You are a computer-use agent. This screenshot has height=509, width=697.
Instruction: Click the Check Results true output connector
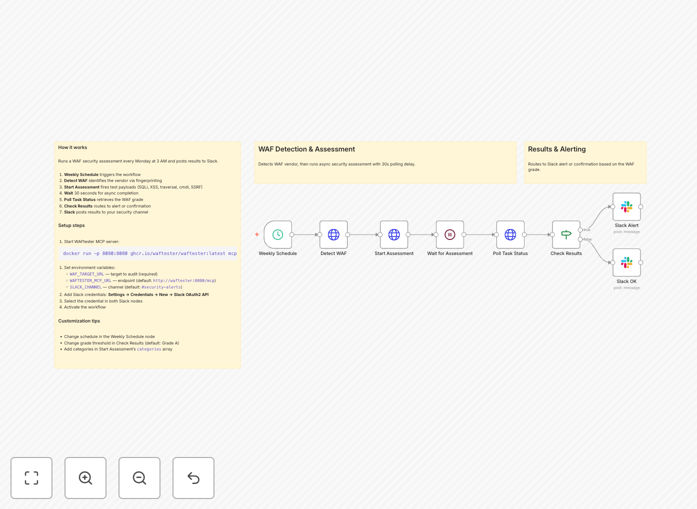click(580, 230)
